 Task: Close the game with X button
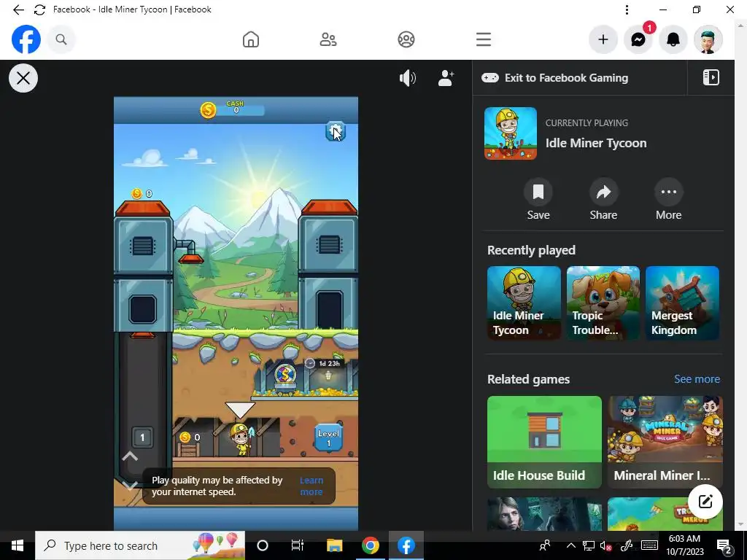[23, 78]
